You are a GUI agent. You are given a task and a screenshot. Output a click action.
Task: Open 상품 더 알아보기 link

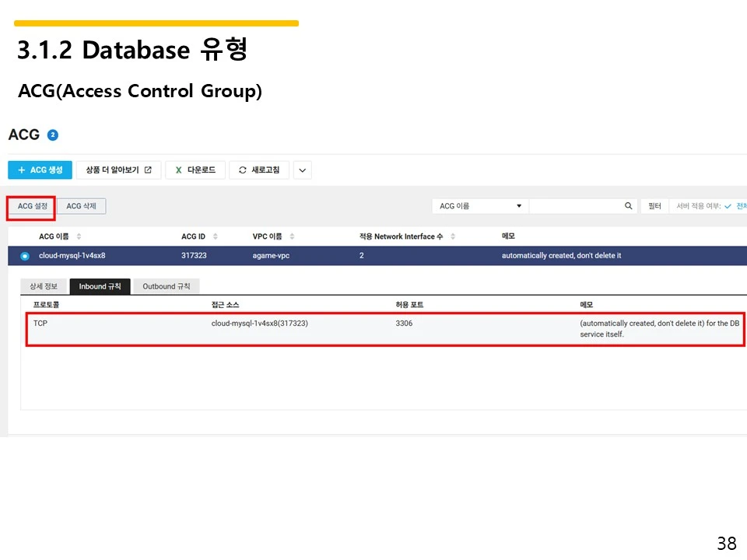tap(118, 170)
